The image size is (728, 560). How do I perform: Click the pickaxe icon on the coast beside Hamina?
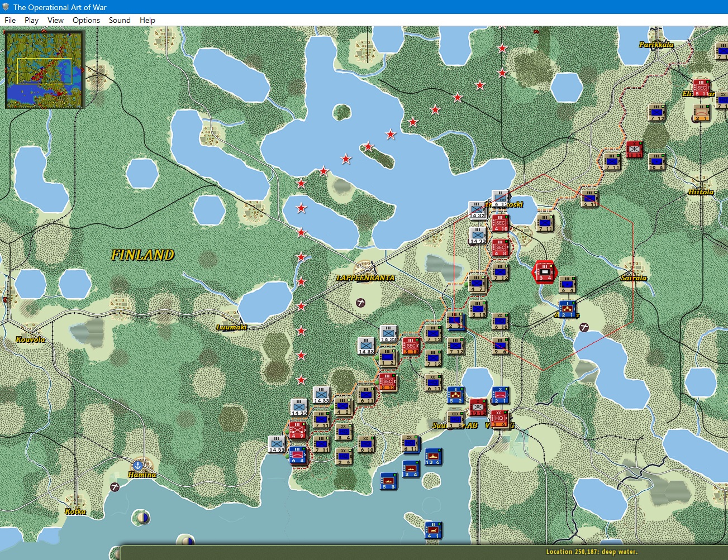(115, 487)
